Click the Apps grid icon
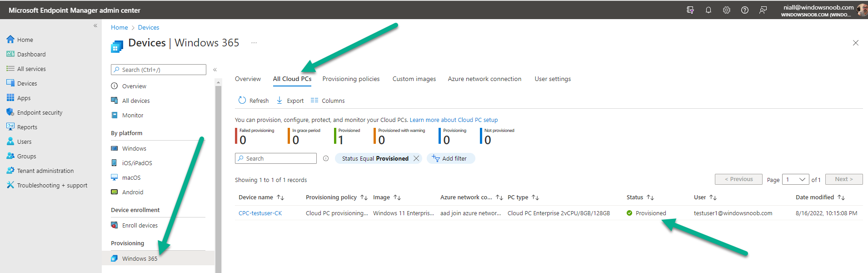The width and height of the screenshot is (868, 273). coord(10,98)
